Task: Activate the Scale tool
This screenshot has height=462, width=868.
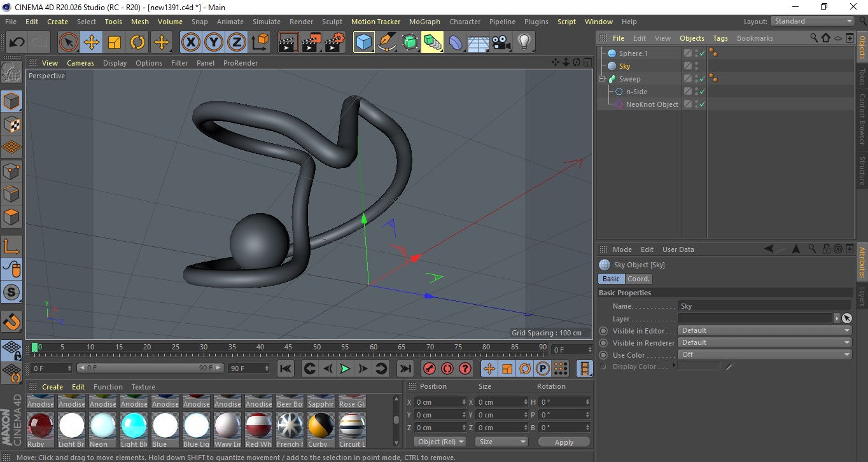Action: click(x=115, y=43)
